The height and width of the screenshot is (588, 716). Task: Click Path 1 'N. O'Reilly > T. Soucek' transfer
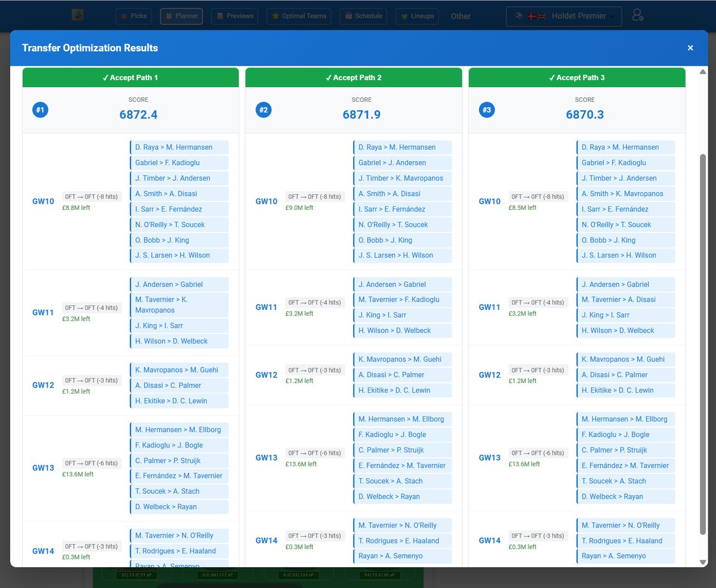click(179, 225)
